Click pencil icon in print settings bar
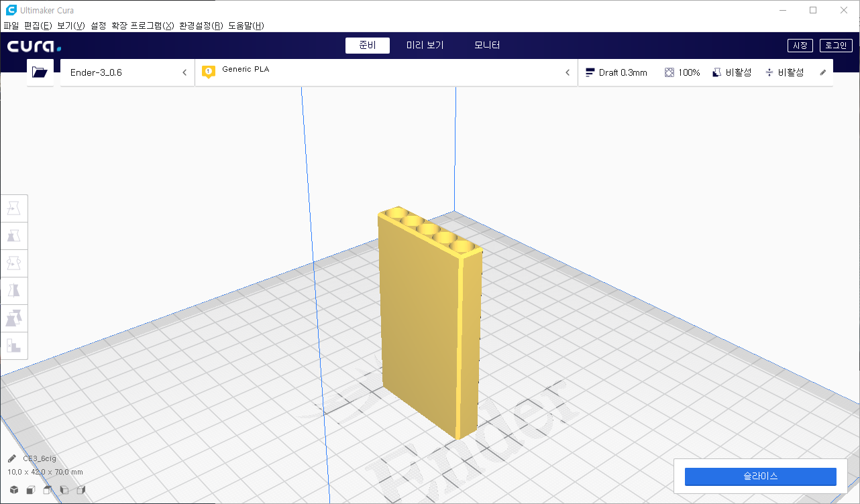860x504 pixels. [x=823, y=72]
